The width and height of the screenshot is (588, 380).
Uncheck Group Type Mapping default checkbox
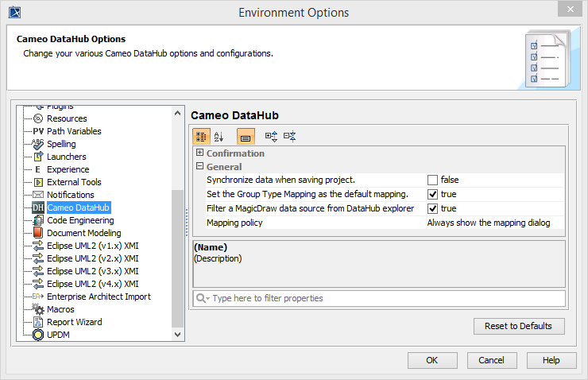point(433,194)
